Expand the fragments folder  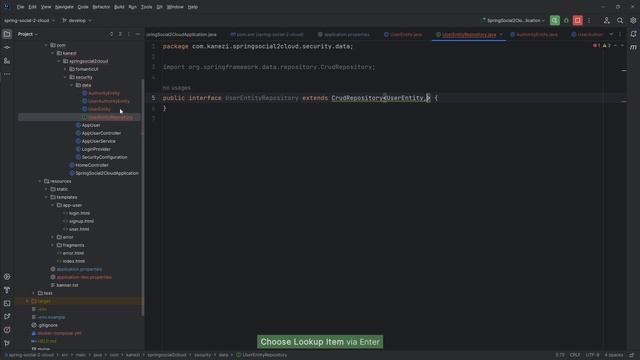click(x=53, y=245)
